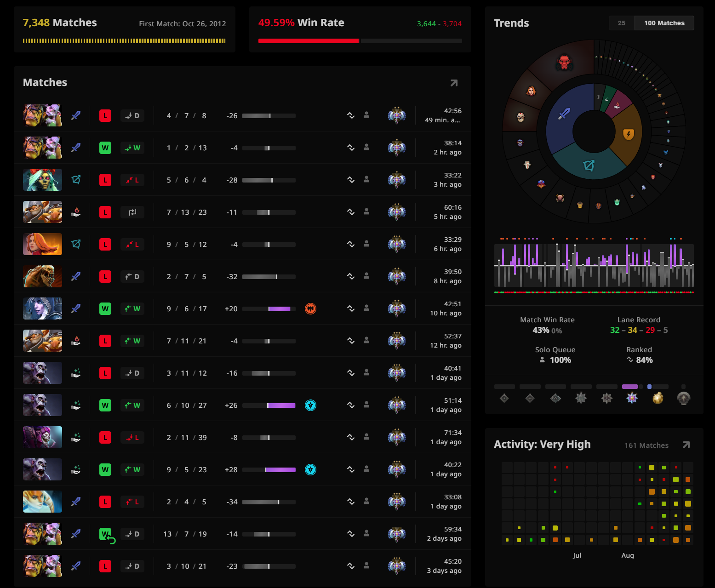This screenshot has height=588, width=715.
Task: Click the gold rank medal in Trends
Action: [658, 398]
